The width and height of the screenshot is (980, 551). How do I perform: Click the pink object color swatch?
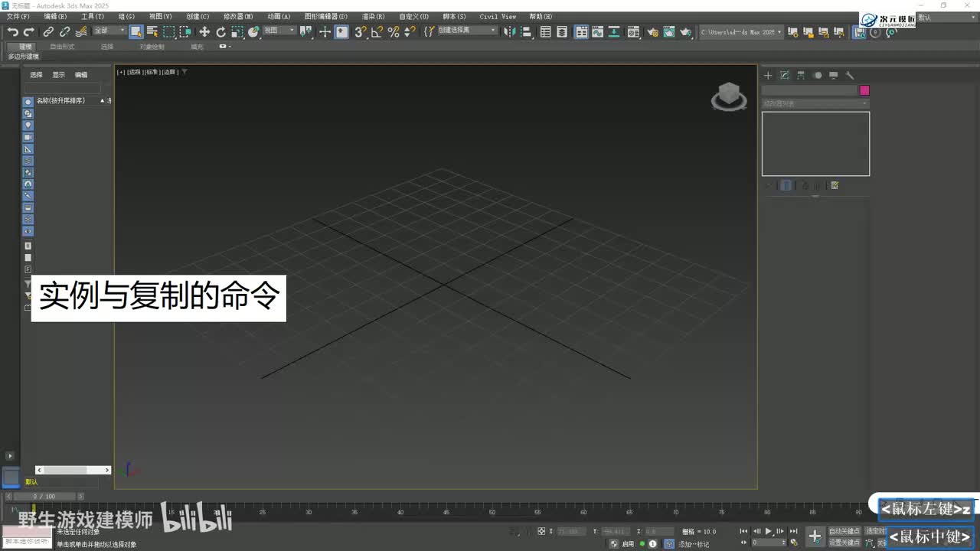pos(864,90)
